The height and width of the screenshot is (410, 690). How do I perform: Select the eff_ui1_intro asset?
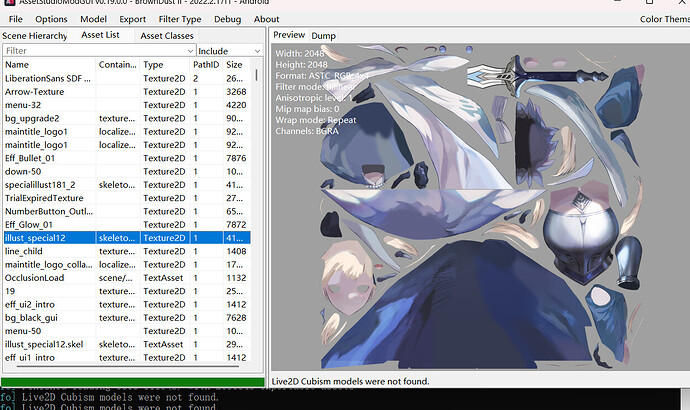(127, 357)
